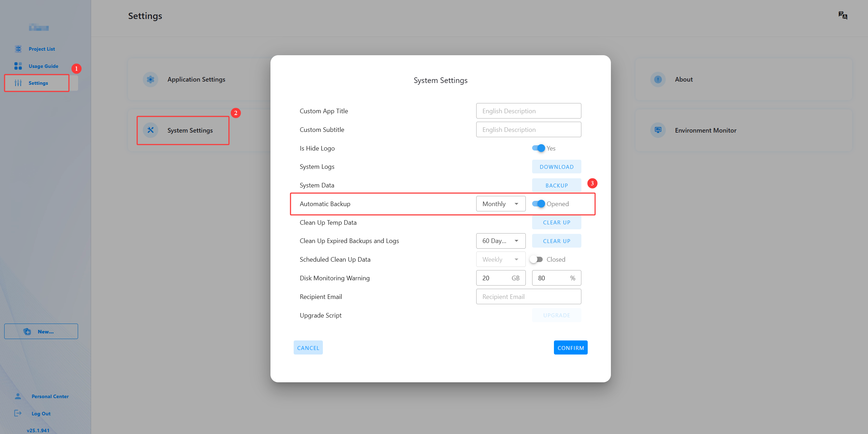Open Application Settings via its gear icon
The width and height of the screenshot is (868, 434).
pos(150,79)
